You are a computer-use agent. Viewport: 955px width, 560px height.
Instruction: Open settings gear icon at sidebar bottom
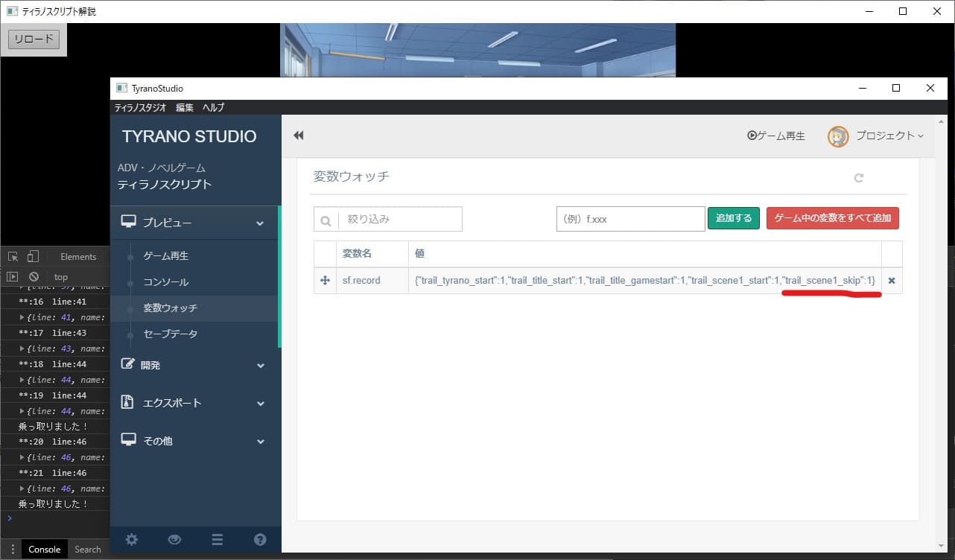tap(132, 540)
